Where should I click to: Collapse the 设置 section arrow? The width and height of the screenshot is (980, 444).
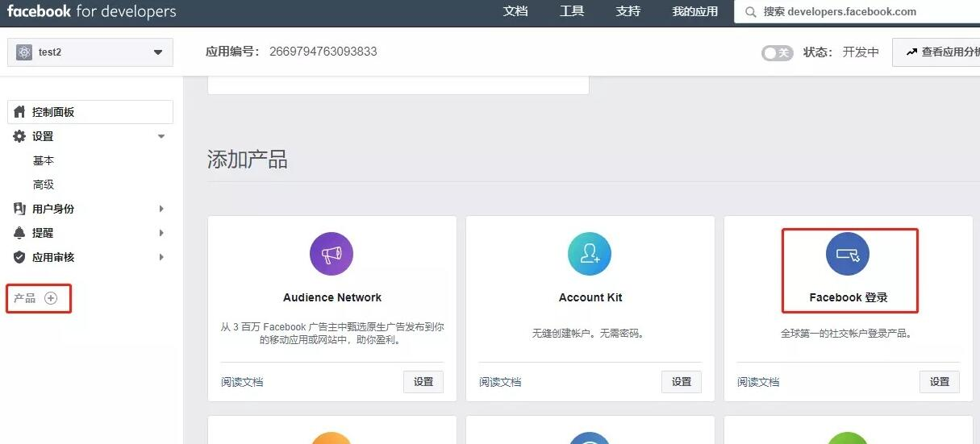click(x=161, y=136)
